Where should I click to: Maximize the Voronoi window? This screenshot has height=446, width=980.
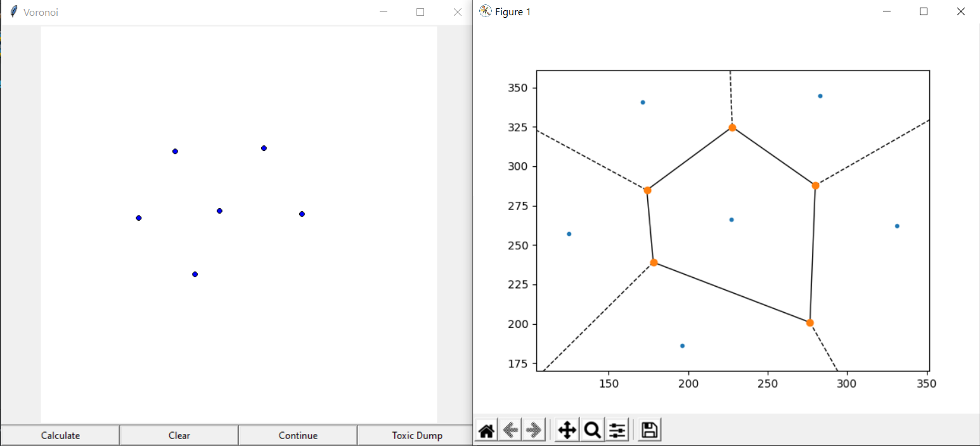point(420,11)
